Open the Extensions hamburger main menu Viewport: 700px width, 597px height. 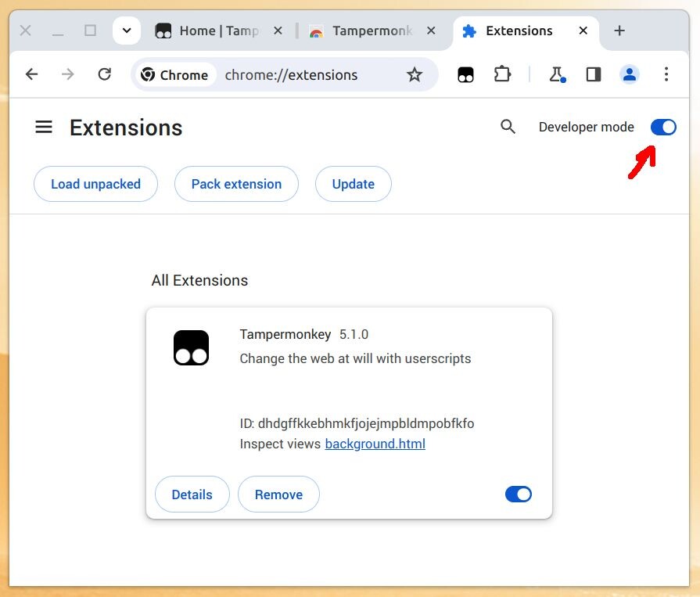coord(44,128)
